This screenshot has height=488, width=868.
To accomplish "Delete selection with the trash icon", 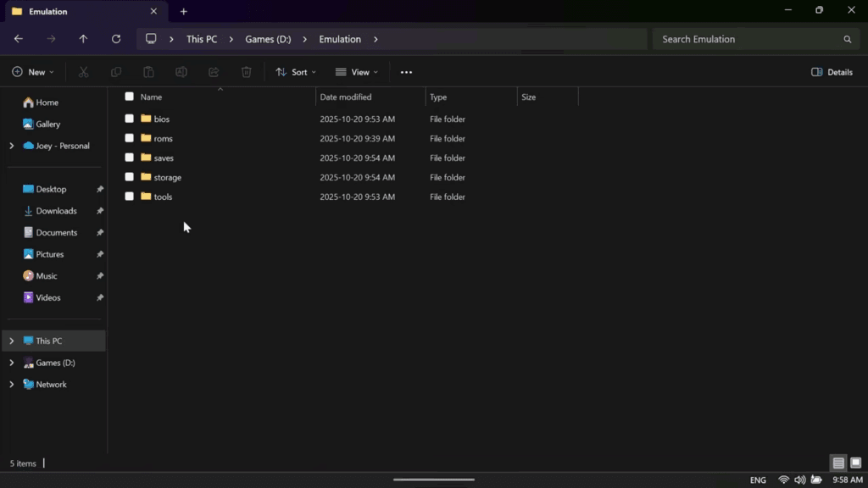I will [x=246, y=72].
